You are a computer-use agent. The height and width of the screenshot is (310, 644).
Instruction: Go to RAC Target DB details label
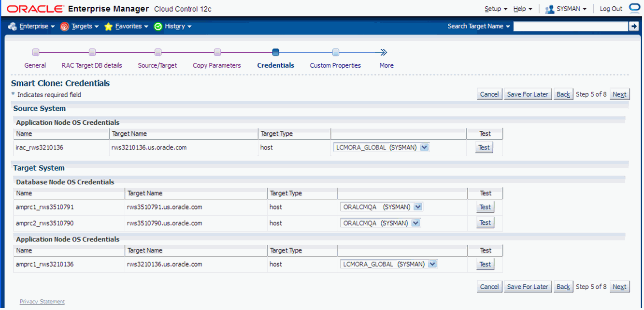coord(92,65)
